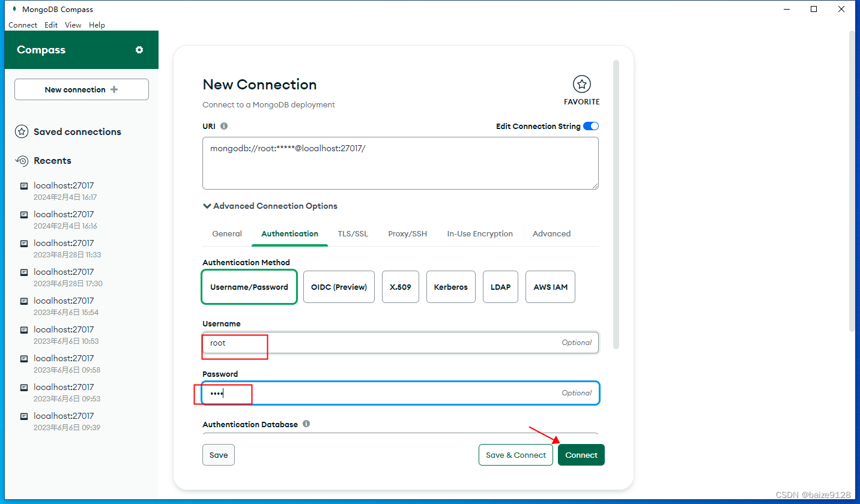This screenshot has height=504, width=860.
Task: Click the icon of recent connection 2023年6月28日 17:30
Action: point(24,272)
